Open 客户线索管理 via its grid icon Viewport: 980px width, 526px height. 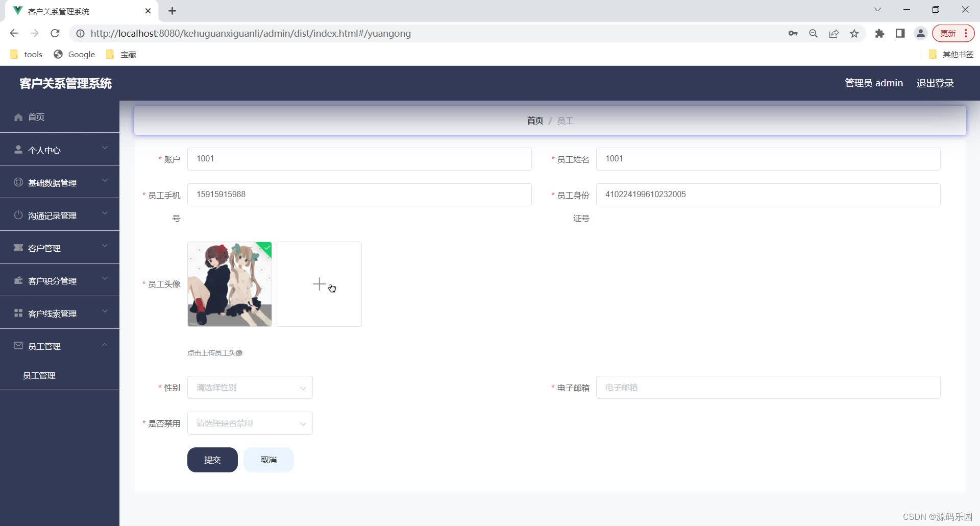pyautogui.click(x=18, y=313)
